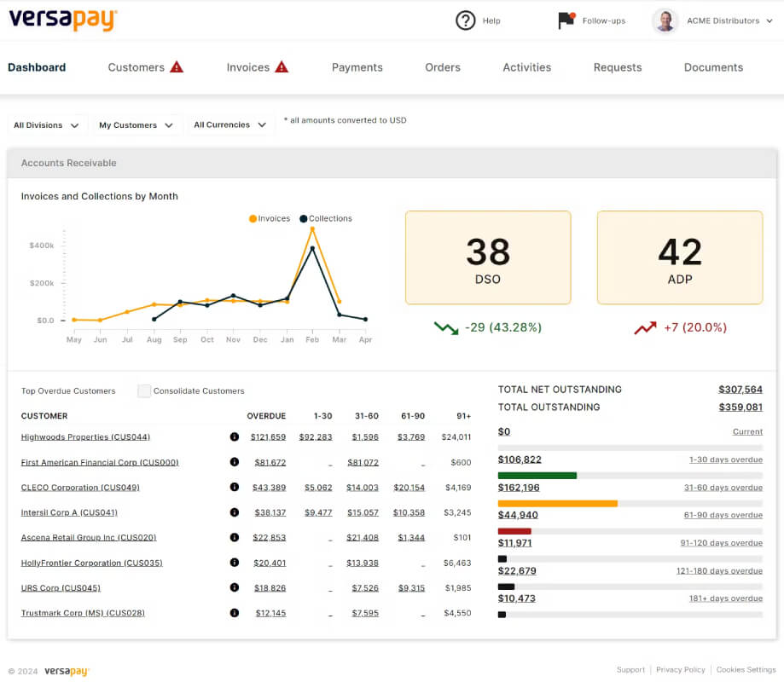784x682 pixels.
Task: Show info icon for Trustmark Corp (MS)
Action: pos(234,613)
